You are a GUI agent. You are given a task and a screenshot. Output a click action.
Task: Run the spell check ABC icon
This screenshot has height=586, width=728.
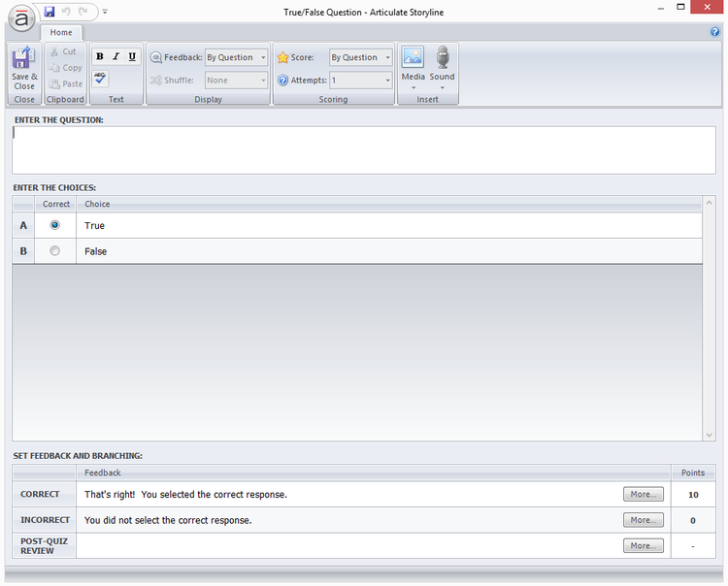100,78
